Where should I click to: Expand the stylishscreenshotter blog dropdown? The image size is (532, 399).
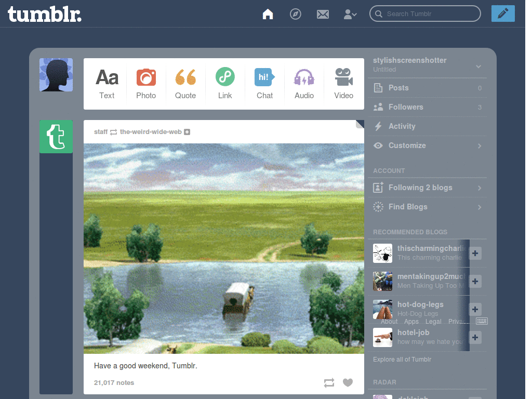click(x=478, y=66)
